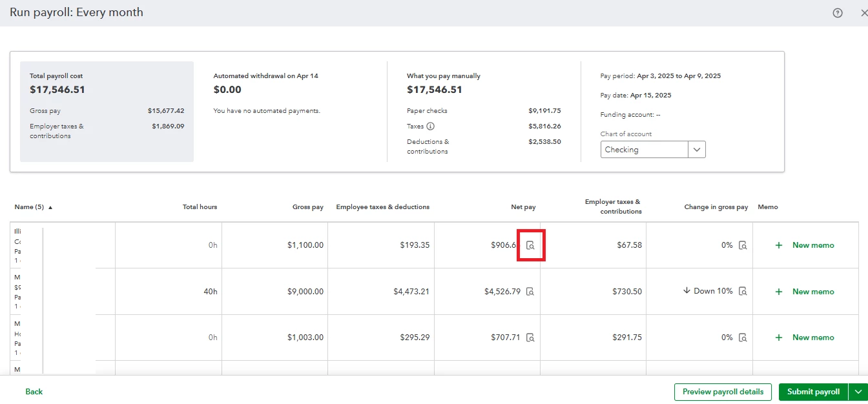This screenshot has width=868, height=404.
Task: Click gross pay $9,000.00 cell
Action: point(305,292)
